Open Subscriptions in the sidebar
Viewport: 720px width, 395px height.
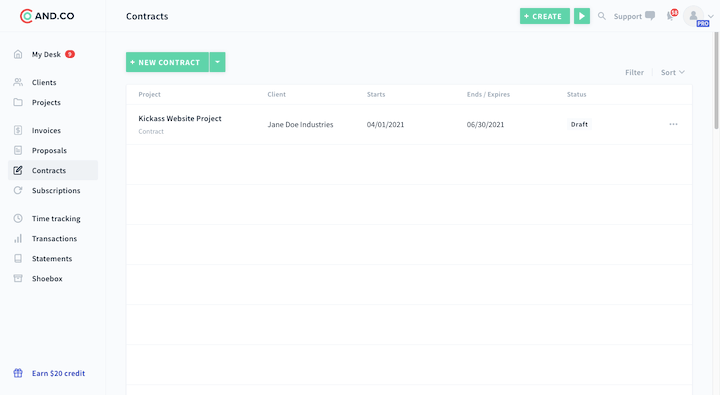(56, 190)
